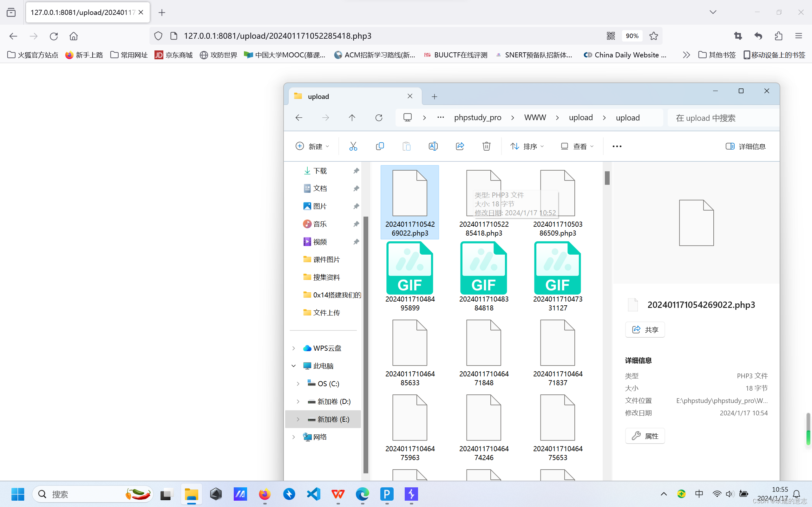Screen dimensions: 812x507
Task: Show more bookmarks with double chevron
Action: pyautogui.click(x=686, y=55)
